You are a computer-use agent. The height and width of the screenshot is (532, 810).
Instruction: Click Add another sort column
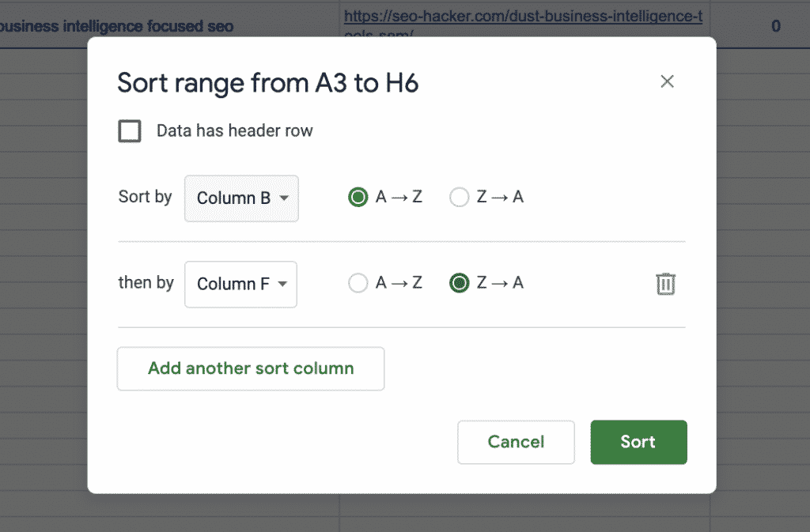click(x=251, y=368)
